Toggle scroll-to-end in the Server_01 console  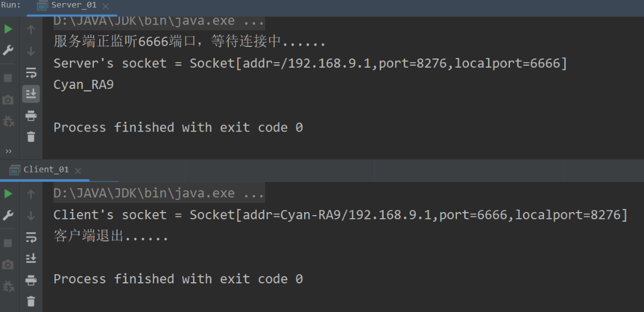pyautogui.click(x=31, y=94)
